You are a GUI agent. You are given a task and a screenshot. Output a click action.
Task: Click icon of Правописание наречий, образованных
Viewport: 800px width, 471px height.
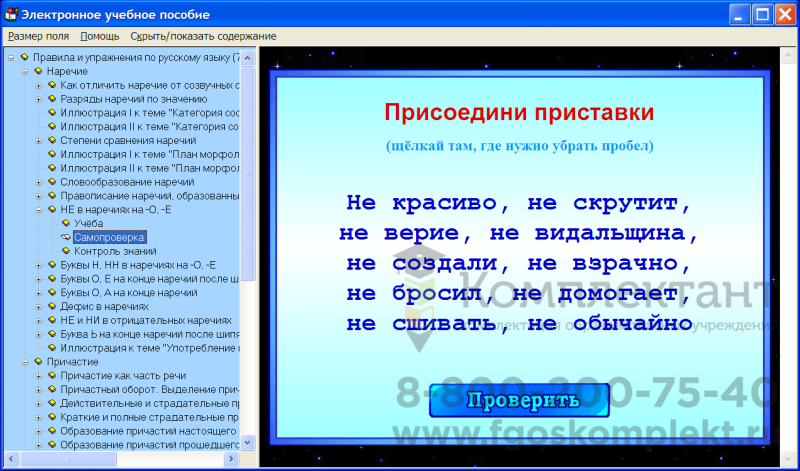(x=52, y=195)
